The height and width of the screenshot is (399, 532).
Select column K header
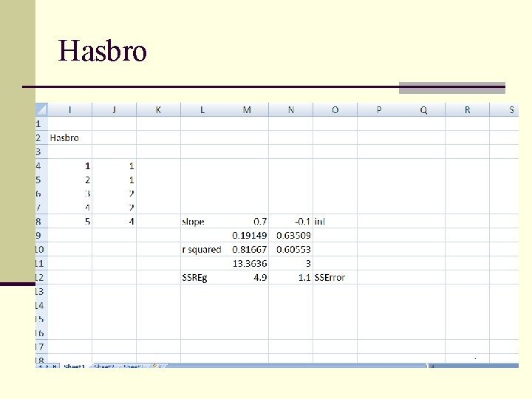tap(158, 109)
